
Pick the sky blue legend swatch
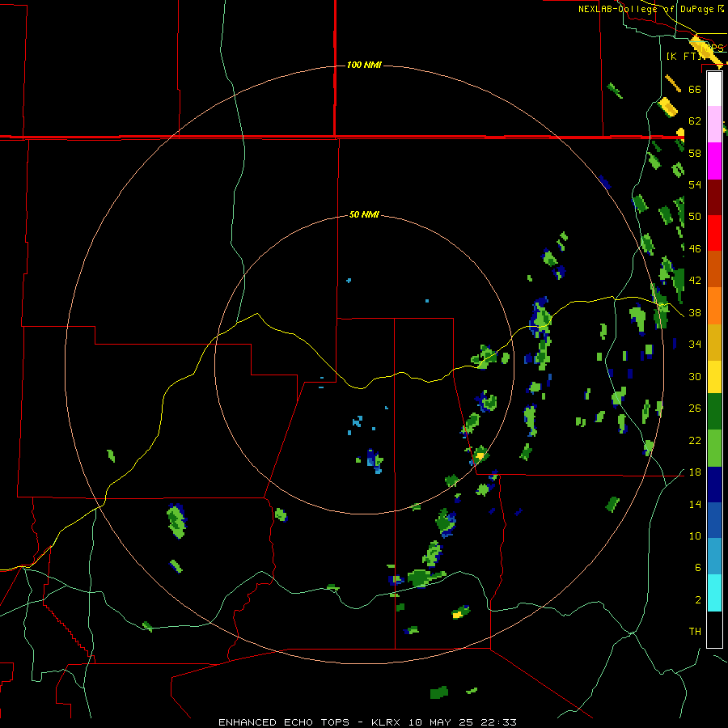pos(714,557)
